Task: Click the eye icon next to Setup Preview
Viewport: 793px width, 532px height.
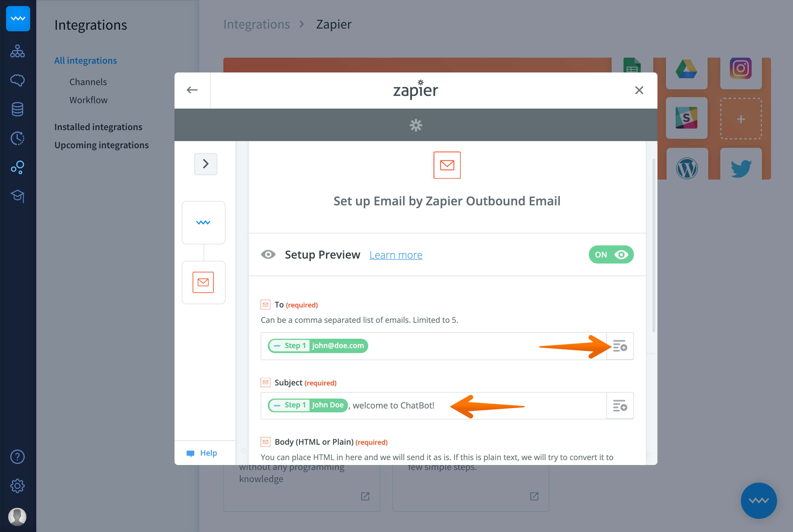Action: pos(268,255)
